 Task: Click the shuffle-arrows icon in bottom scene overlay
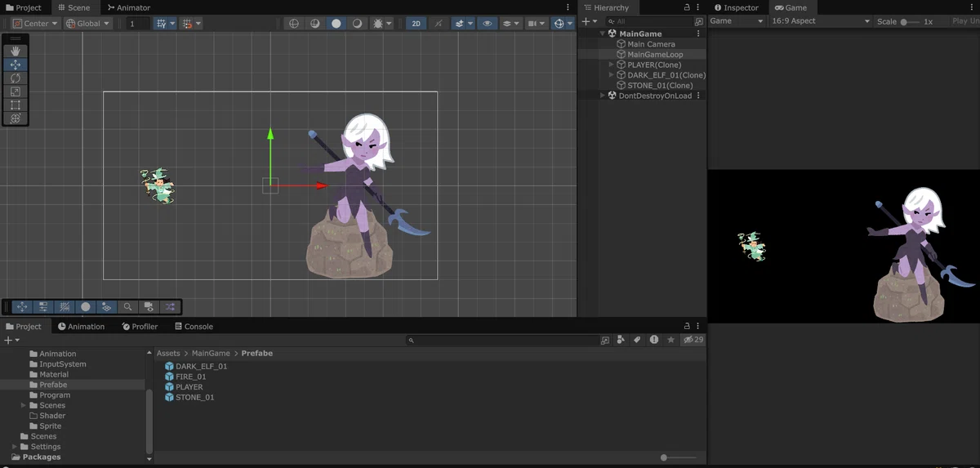(170, 307)
